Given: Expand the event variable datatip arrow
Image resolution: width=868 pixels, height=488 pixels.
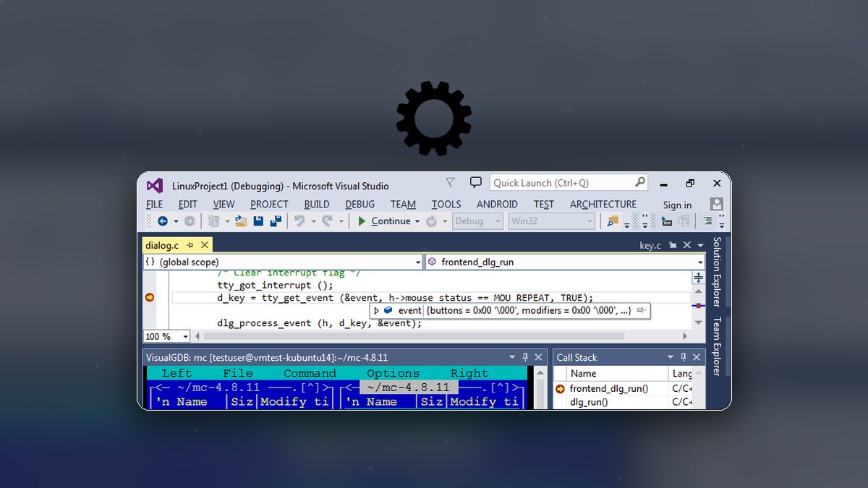Looking at the screenshot, I should tap(376, 310).
